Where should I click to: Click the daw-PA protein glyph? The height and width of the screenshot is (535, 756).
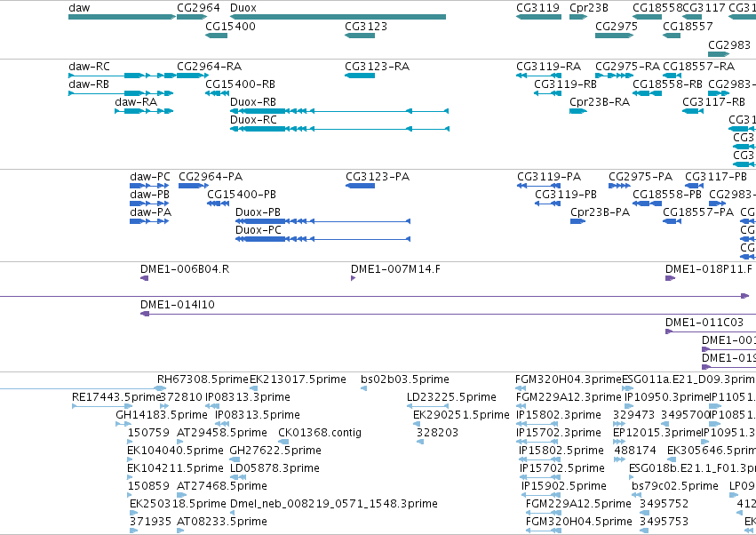click(x=149, y=221)
